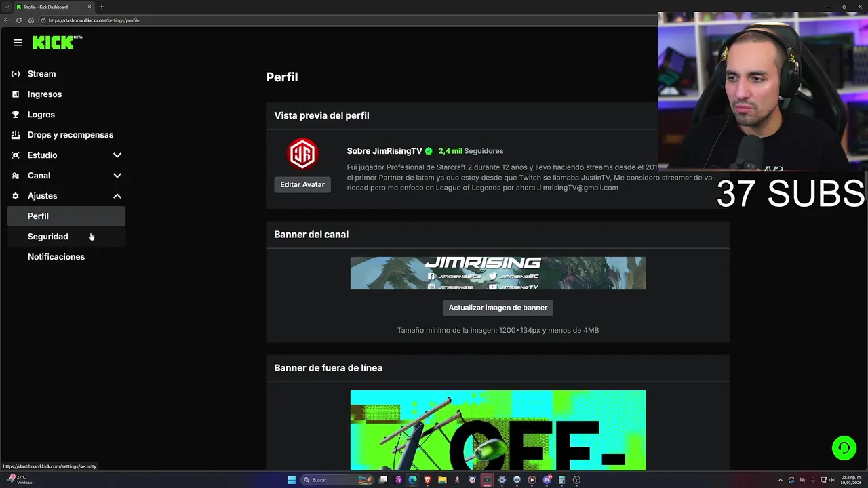Open the Seguridad settings item
Screen dimensions: 868x488
pyautogui.click(x=66, y=237)
